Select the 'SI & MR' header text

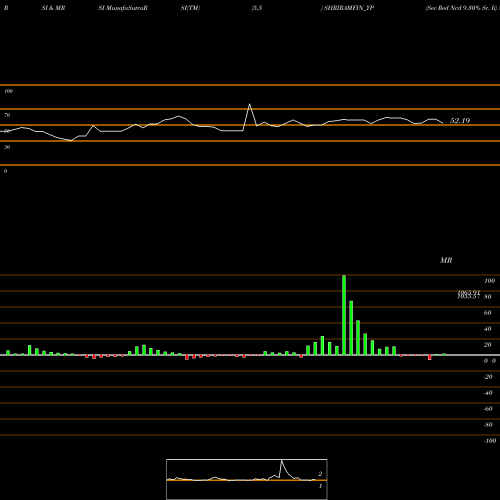click(x=53, y=8)
